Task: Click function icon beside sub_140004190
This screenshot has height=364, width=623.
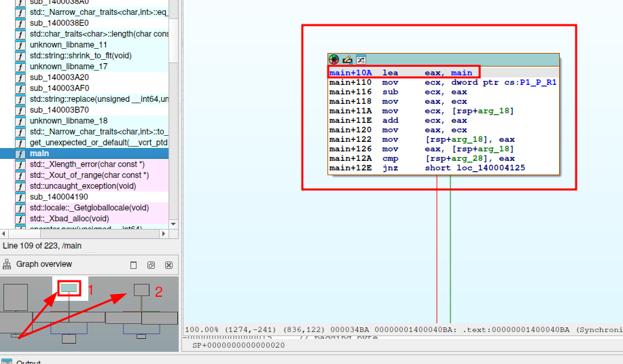Action: tap(20, 197)
